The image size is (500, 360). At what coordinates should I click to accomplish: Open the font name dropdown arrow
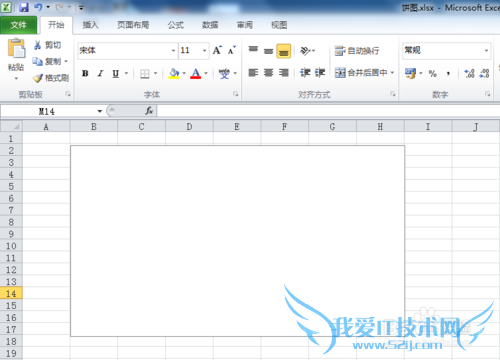(x=173, y=51)
